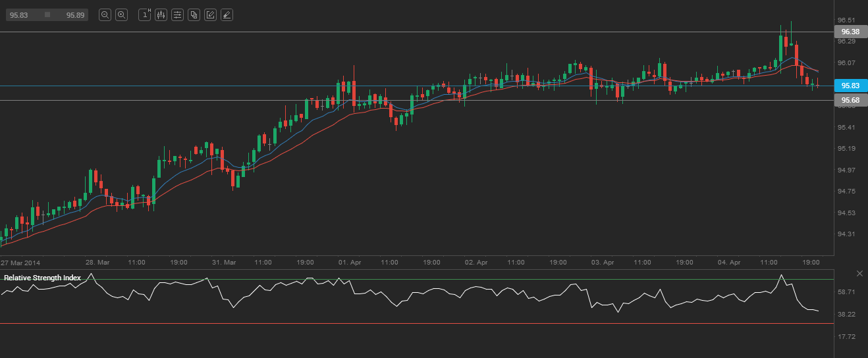Click the duplicate chart windows icon

pyautogui.click(x=194, y=14)
